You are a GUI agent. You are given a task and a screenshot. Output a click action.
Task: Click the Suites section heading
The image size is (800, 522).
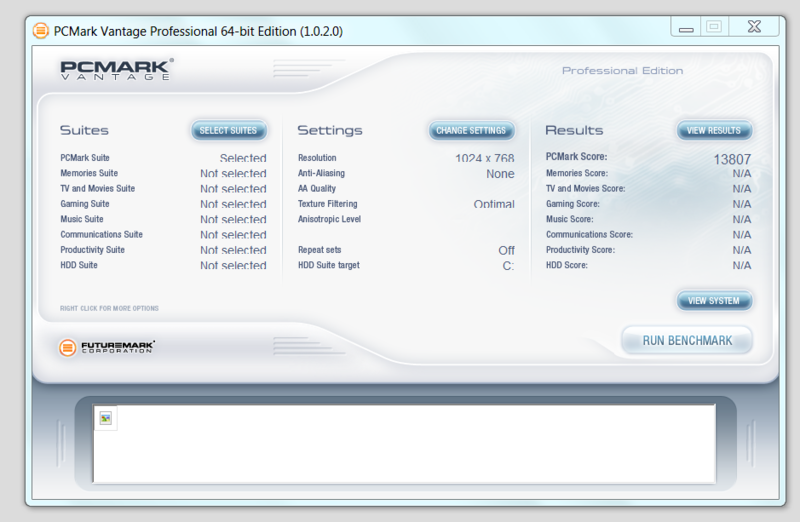[x=84, y=130]
